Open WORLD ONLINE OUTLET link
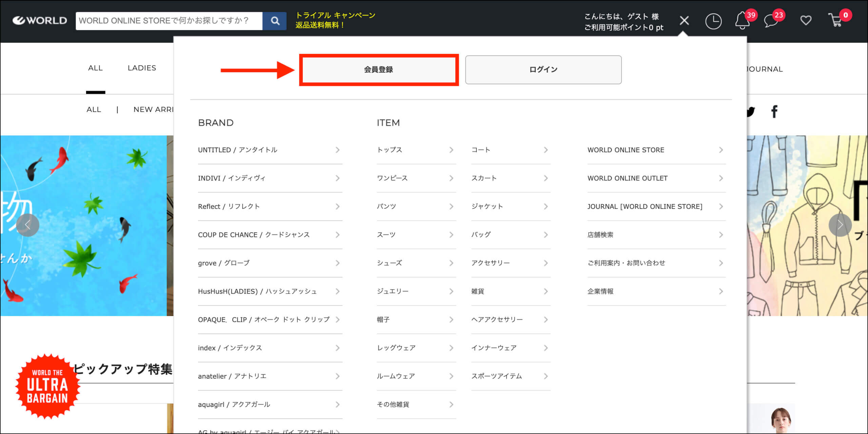Image resolution: width=868 pixels, height=434 pixels. pos(656,178)
